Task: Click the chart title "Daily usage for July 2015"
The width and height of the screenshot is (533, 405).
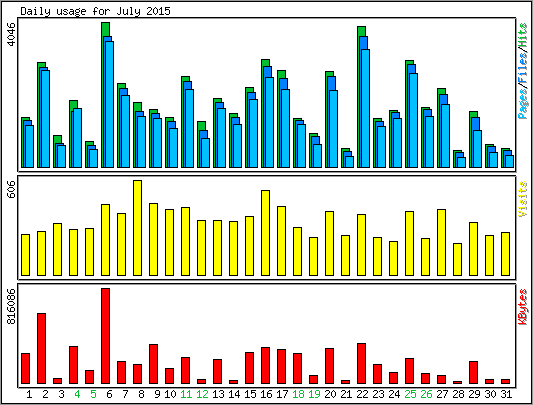Action: coord(96,12)
